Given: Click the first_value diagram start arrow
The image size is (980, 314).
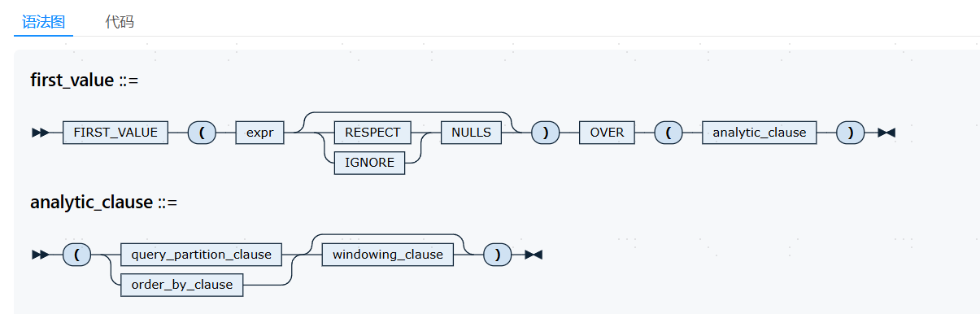Looking at the screenshot, I should pos(40,132).
